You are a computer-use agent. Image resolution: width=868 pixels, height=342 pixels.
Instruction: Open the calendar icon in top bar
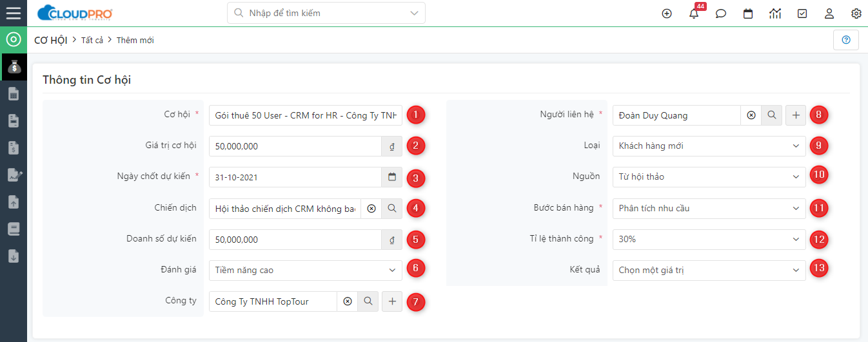tap(748, 14)
